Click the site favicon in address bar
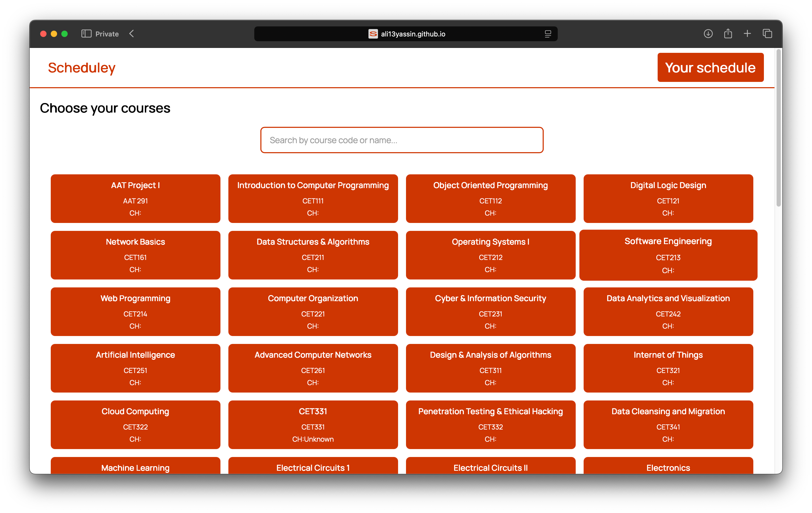This screenshot has height=513, width=812. (x=373, y=34)
